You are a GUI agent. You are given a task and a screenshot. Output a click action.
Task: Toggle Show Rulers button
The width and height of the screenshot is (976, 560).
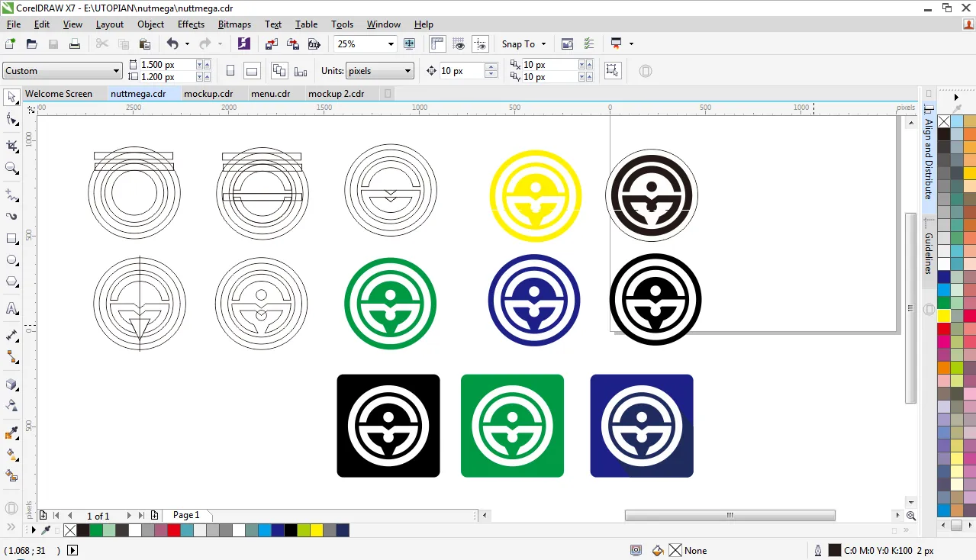pyautogui.click(x=437, y=44)
